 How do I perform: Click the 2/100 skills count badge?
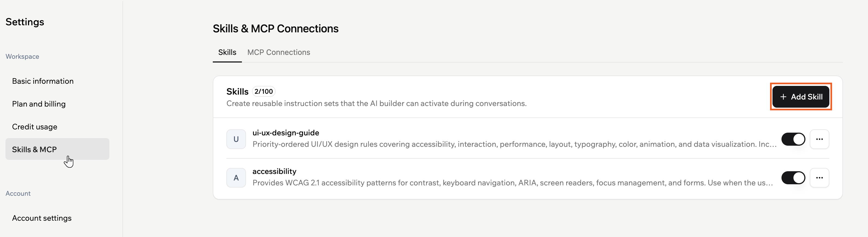[x=263, y=91]
